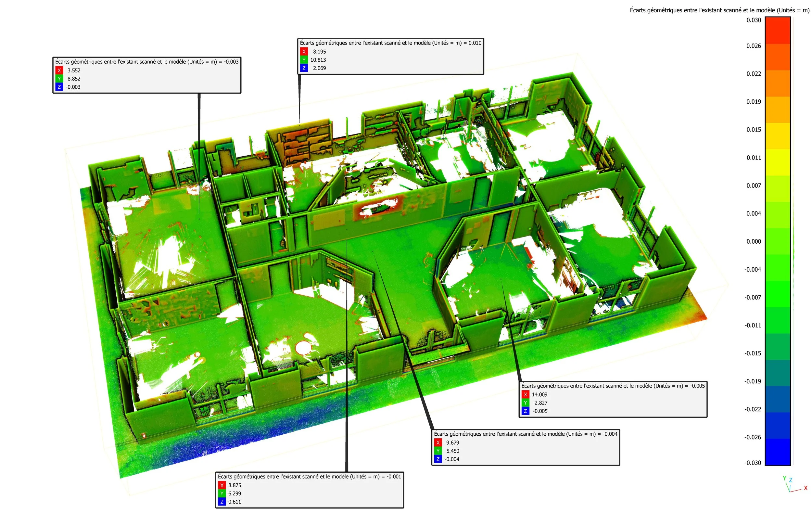Select the annotation label with deviation -0.005
Screen dimensions: 812x512
coord(613,386)
